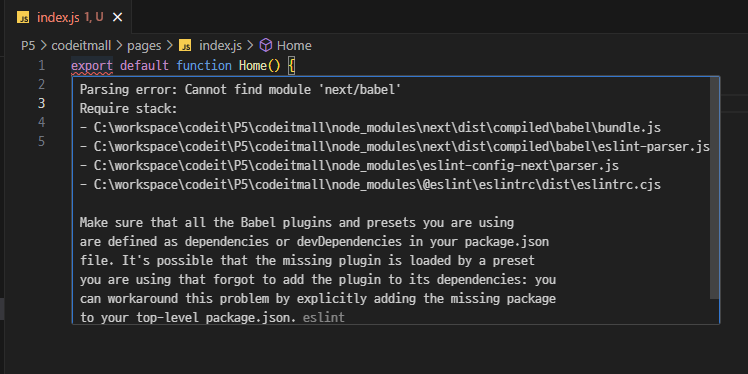Click line number 5 in the gutter
This screenshot has width=748, height=374.
tap(42, 142)
